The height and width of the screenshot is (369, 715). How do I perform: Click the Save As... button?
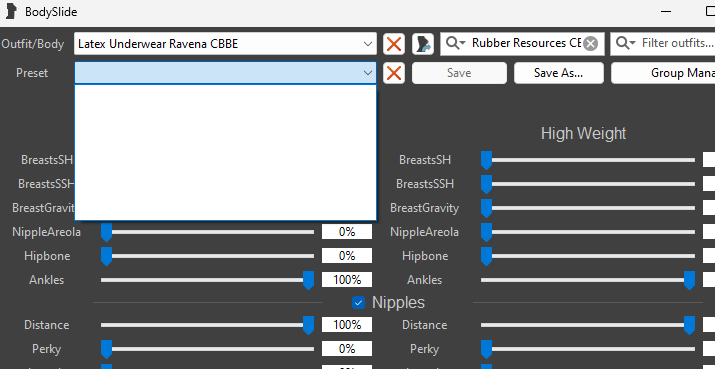point(559,73)
